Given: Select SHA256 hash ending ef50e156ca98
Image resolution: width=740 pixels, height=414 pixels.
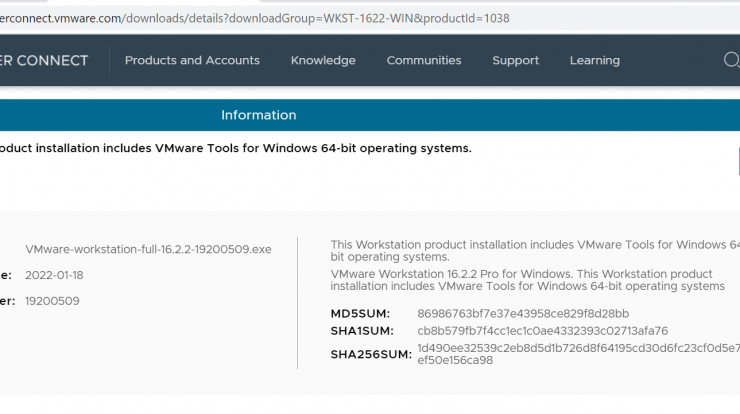Looking at the screenshot, I should (x=455, y=360).
